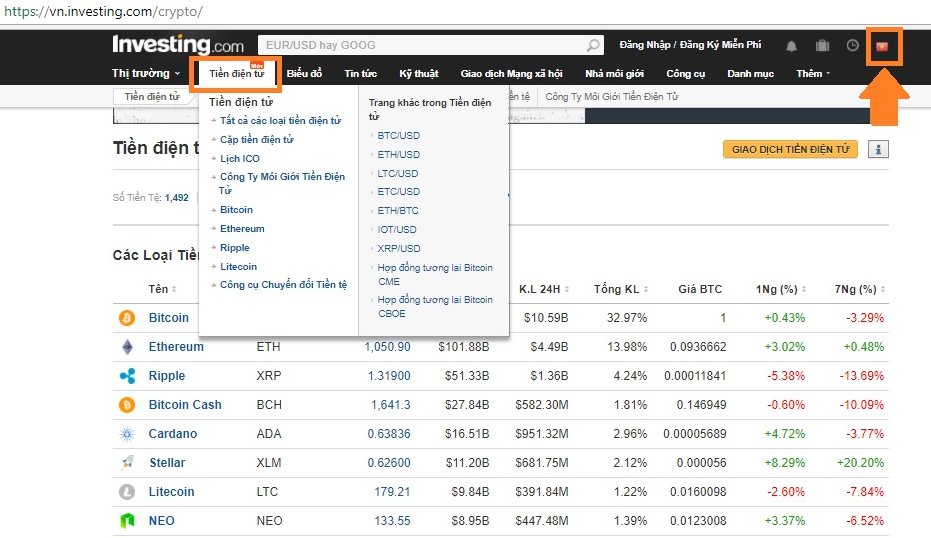This screenshot has height=538, width=931.
Task: Open Hợp đồng tương lai Bitcoin CBOE
Action: pyautogui.click(x=435, y=307)
